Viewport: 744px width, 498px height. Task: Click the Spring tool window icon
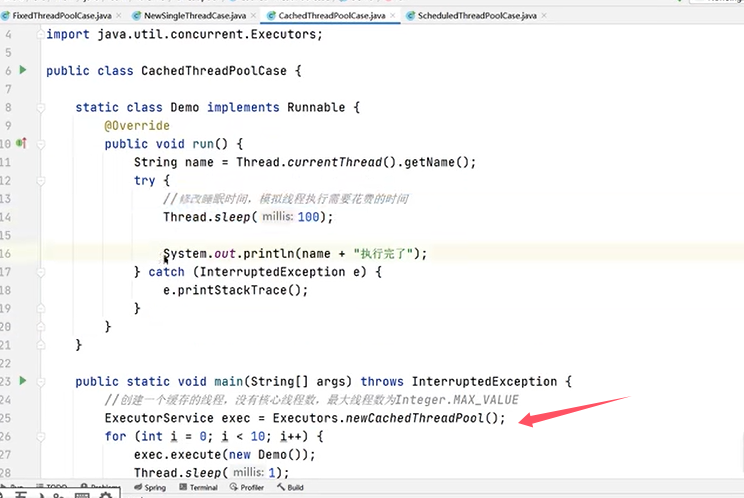tap(138, 487)
